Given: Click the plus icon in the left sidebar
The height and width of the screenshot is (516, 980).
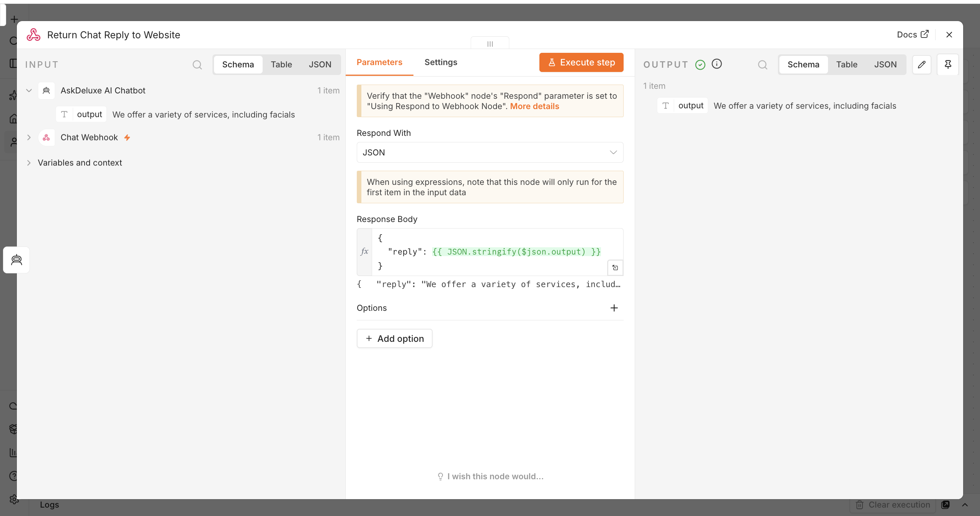Looking at the screenshot, I should [14, 19].
